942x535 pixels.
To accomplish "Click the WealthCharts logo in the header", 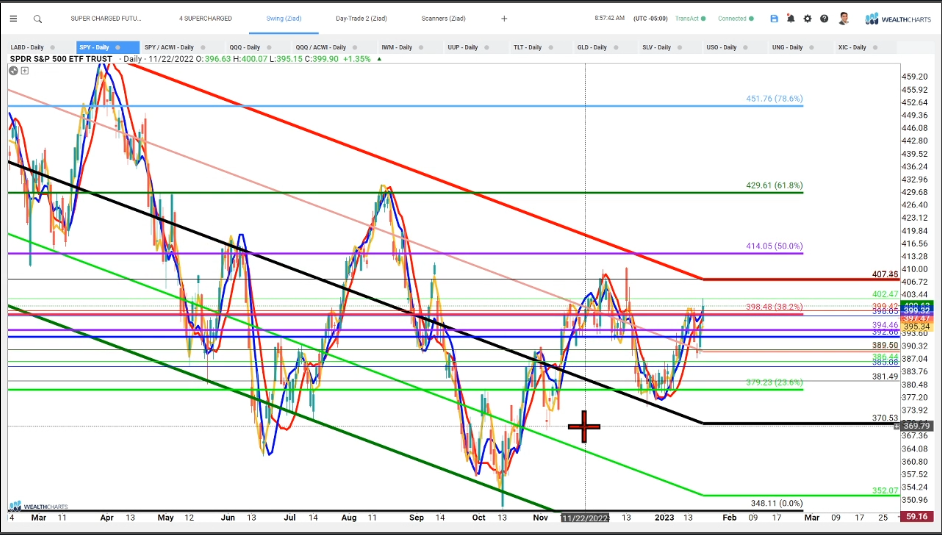I will 900,19.
